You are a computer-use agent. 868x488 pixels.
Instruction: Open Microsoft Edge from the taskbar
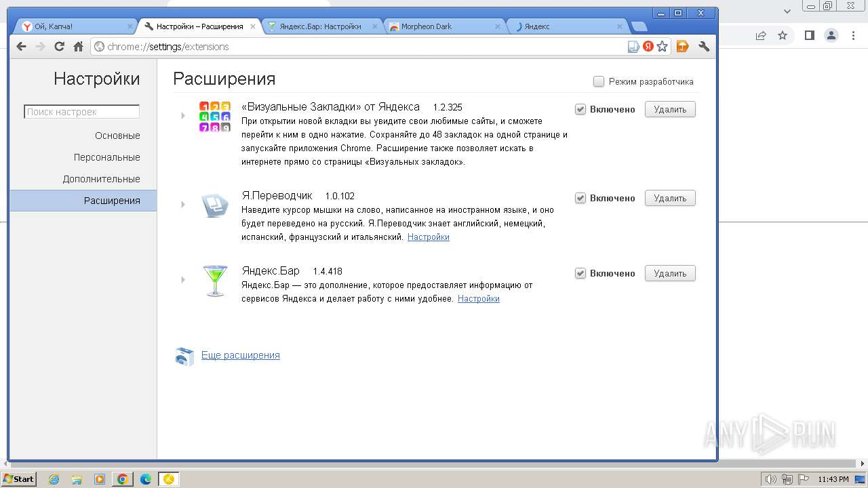click(x=145, y=479)
